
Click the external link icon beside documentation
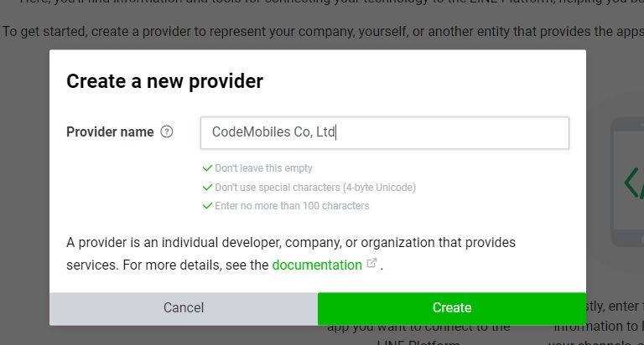(x=371, y=264)
